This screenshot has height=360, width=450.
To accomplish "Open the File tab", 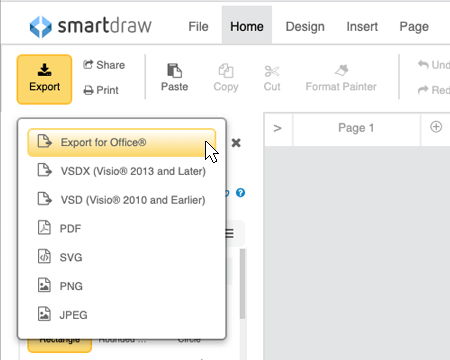I will pyautogui.click(x=198, y=26).
